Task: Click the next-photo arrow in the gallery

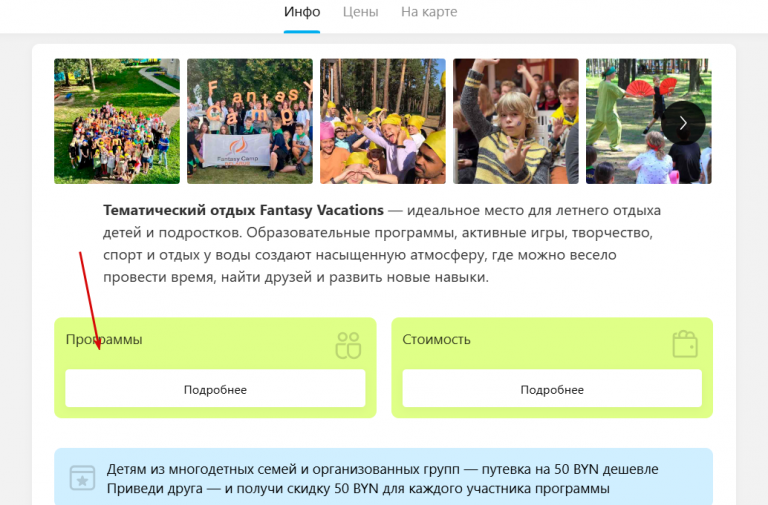Action: 683,122
